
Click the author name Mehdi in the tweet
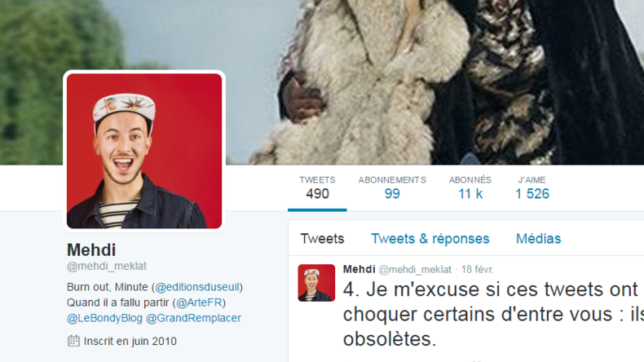[359, 269]
